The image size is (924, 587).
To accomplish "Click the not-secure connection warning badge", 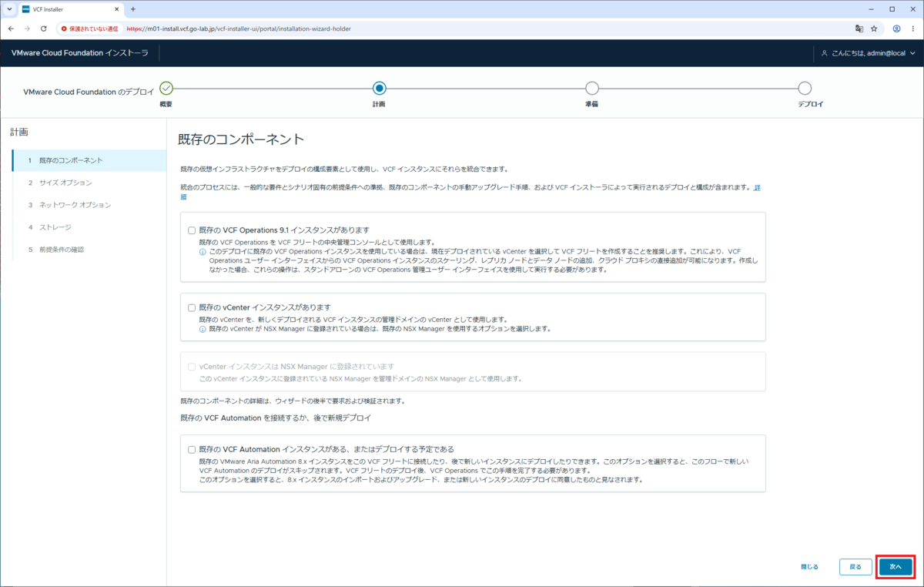I will (89, 29).
